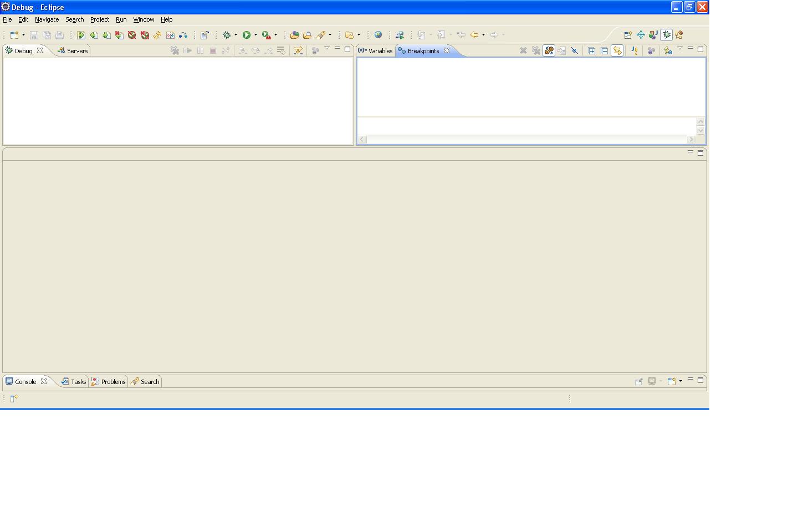The height and width of the screenshot is (532, 798).
Task: Click Expand All in Breakpoints view
Action: click(591, 51)
